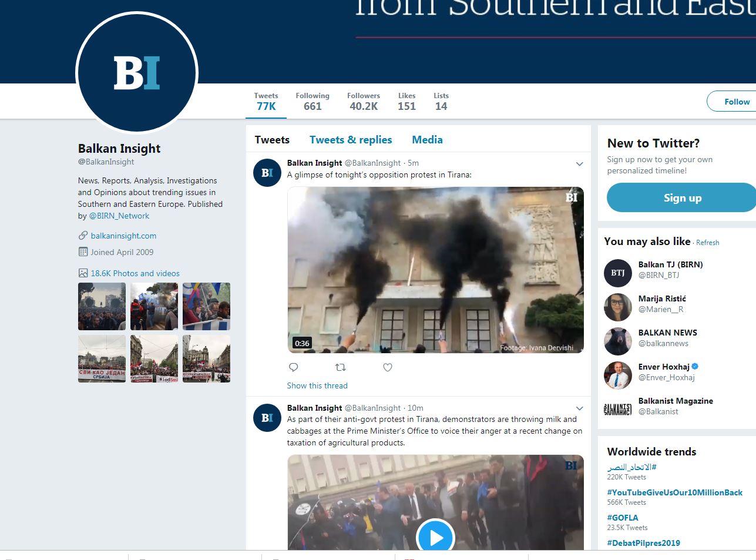Open the Media tab
The height and width of the screenshot is (560, 756).
click(x=427, y=140)
